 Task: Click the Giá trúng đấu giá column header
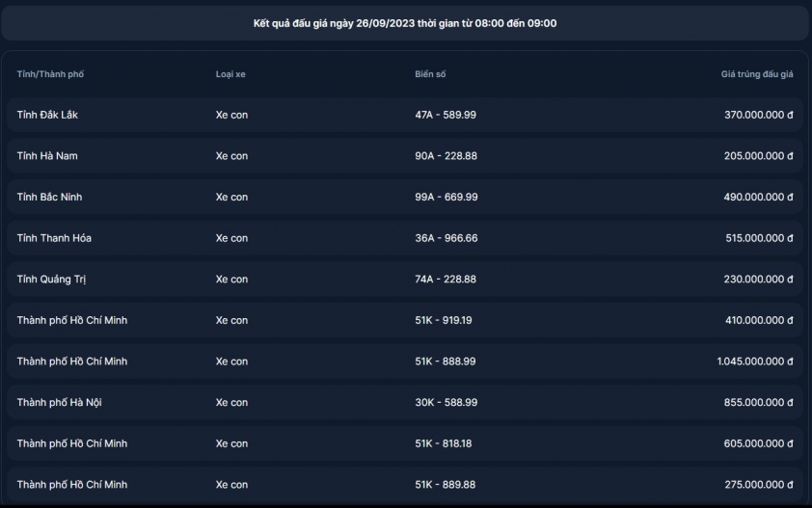pyautogui.click(x=757, y=74)
